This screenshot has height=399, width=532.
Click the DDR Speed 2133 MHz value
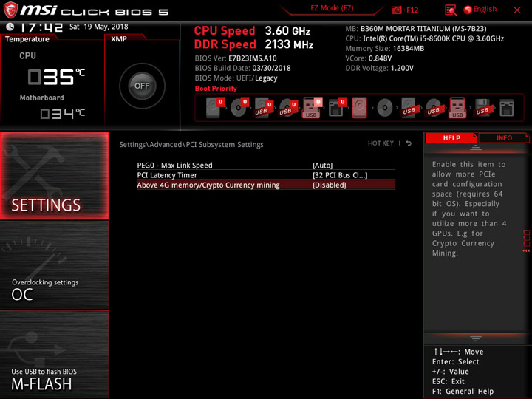289,44
